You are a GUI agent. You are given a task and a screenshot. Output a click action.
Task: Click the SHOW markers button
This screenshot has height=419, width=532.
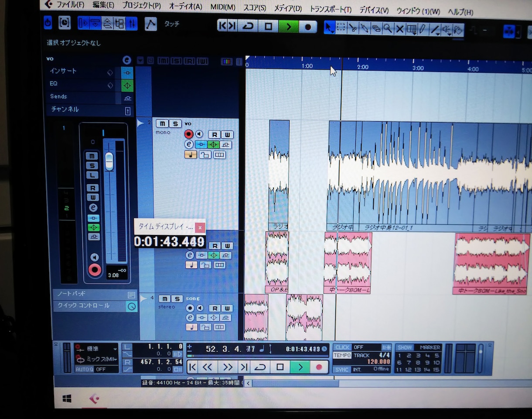[x=405, y=347]
